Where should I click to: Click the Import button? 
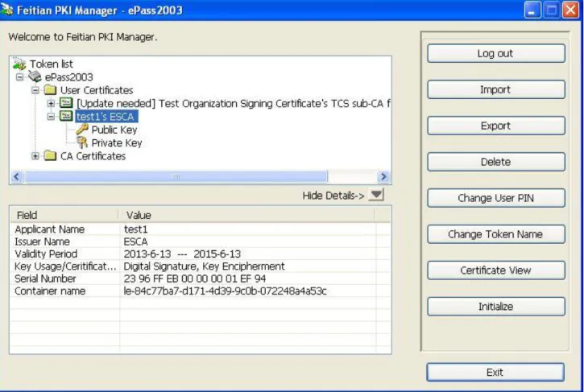(496, 89)
